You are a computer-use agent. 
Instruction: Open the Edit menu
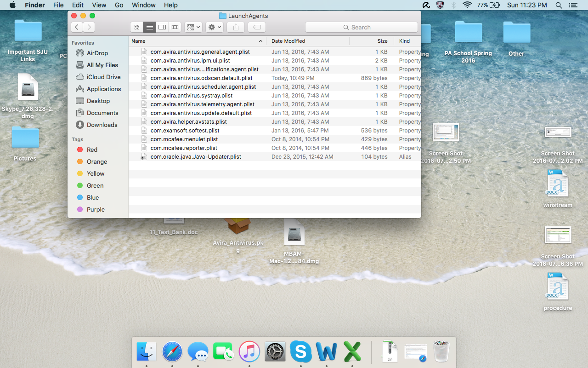tap(78, 5)
